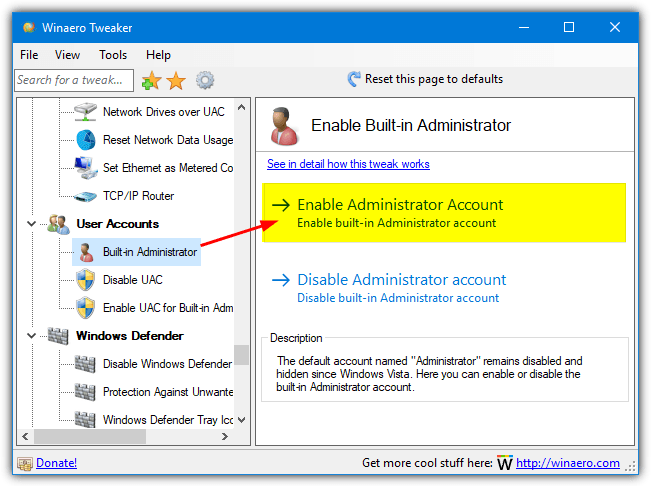651x486 pixels.
Task: Click Enable Administrator Account command
Action: 444,213
